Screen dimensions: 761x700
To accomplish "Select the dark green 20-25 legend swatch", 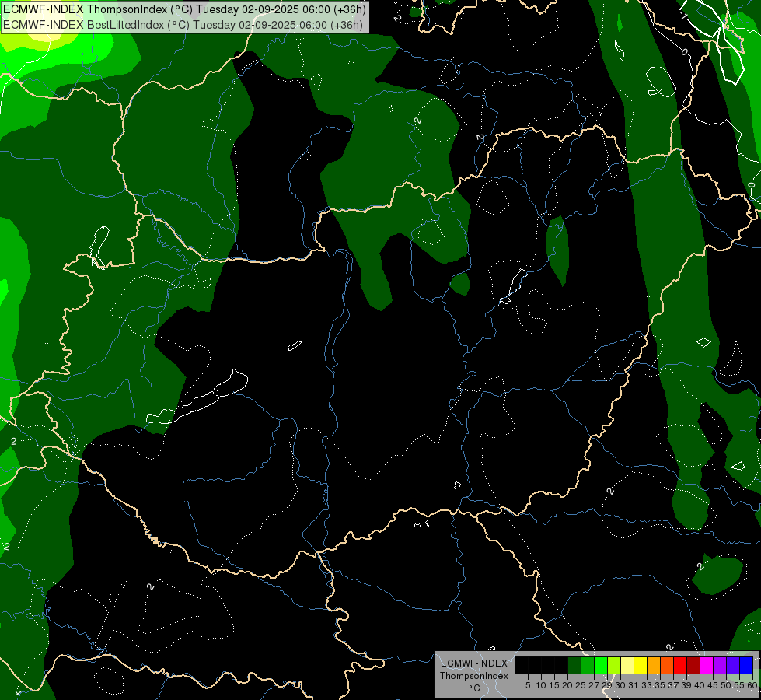I will tap(574, 665).
